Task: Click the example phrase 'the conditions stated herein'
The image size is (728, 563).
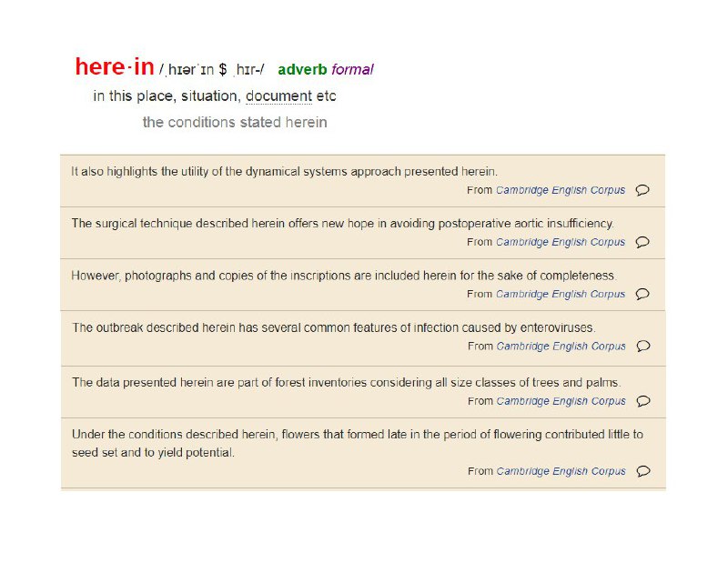Action: [x=235, y=122]
